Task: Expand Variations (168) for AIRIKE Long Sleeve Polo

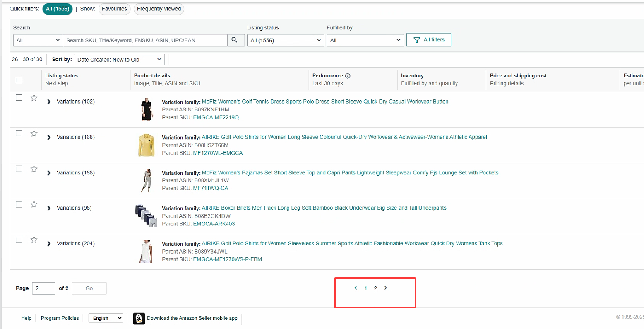Action: [49, 138]
